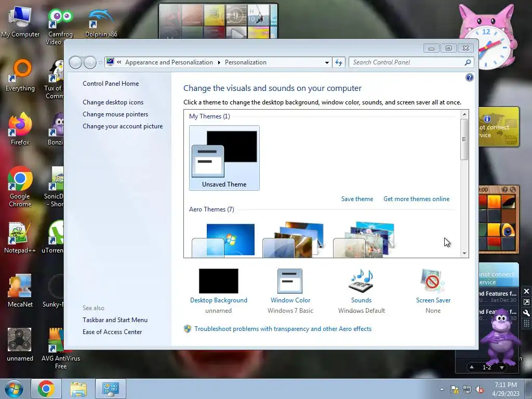Image resolution: width=532 pixels, height=399 pixels.
Task: Open feed headlines gadget options wrench
Action: click(526, 313)
